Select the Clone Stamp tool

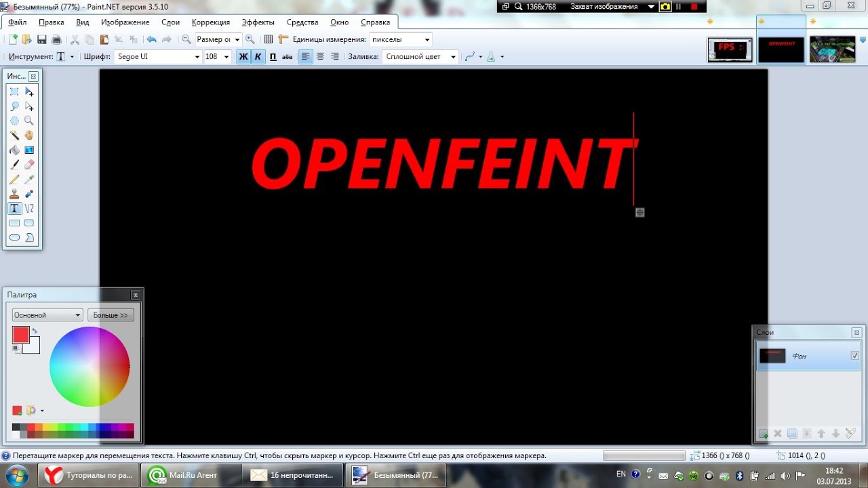[x=14, y=194]
